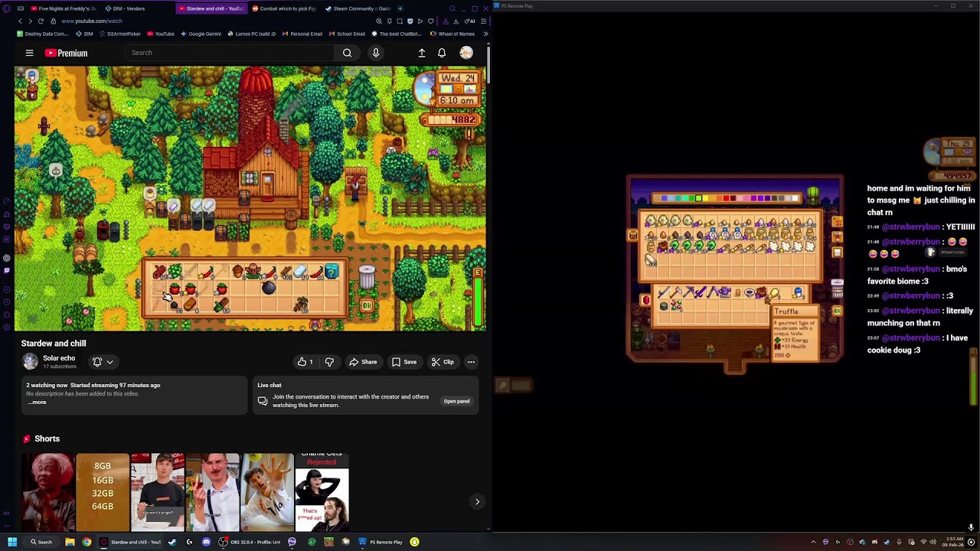The height and width of the screenshot is (551, 980).
Task: Open Google Gemini bookmark
Action: click(x=201, y=34)
